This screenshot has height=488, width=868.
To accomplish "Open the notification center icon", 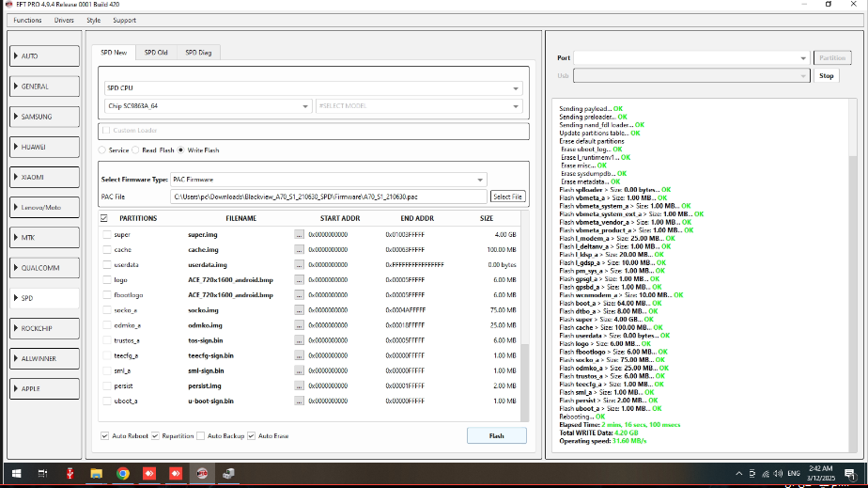I will pyautogui.click(x=850, y=474).
